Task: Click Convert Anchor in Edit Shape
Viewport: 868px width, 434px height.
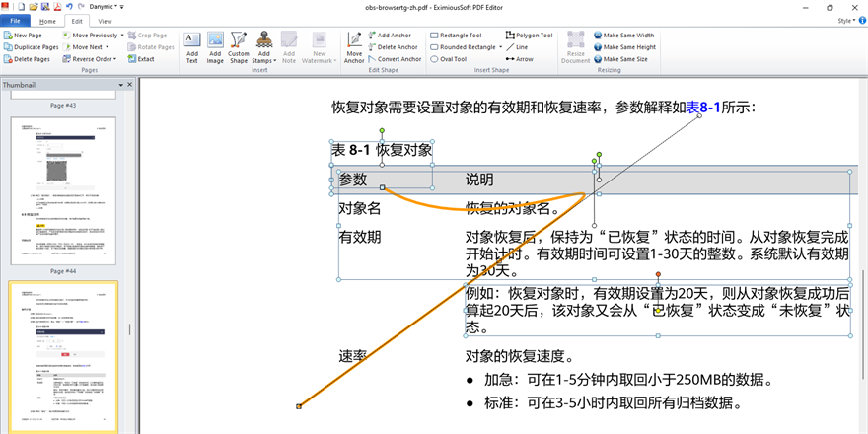Action: (395, 59)
